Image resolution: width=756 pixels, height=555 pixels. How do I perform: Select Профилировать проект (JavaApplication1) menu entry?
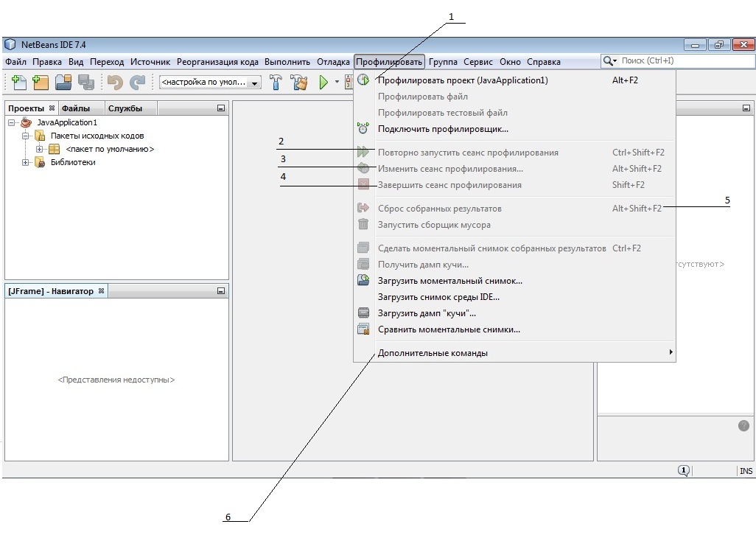click(x=514, y=80)
